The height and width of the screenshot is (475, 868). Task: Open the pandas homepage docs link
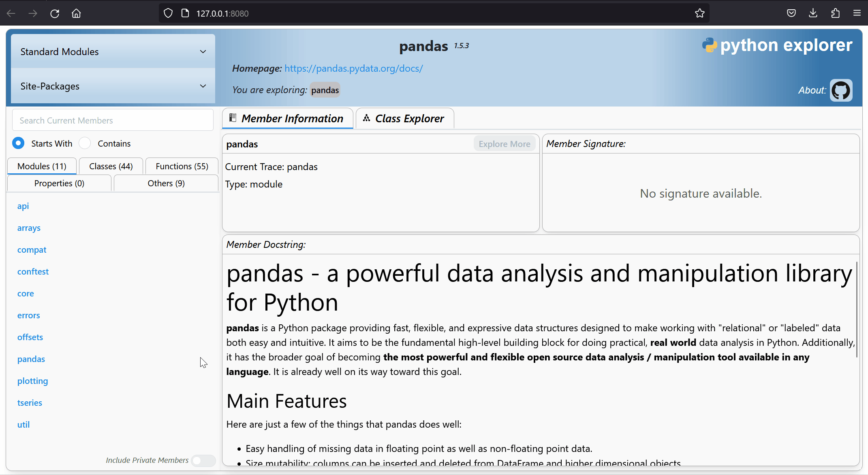point(353,68)
